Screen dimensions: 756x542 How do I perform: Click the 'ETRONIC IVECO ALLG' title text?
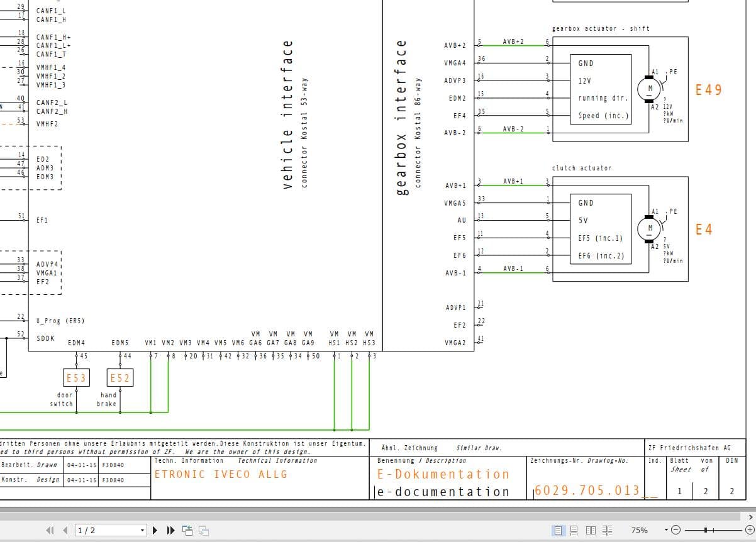coord(221,474)
